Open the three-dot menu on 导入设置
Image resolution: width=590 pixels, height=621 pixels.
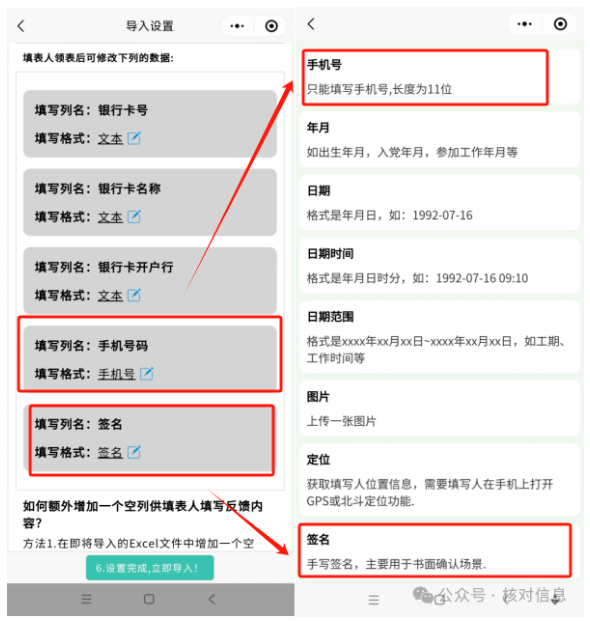[237, 26]
